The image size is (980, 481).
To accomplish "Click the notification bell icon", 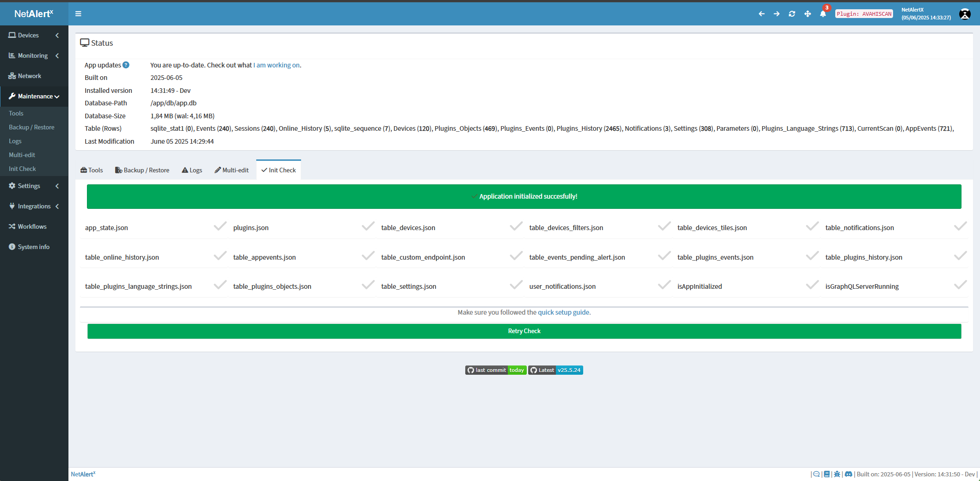I will click(823, 14).
